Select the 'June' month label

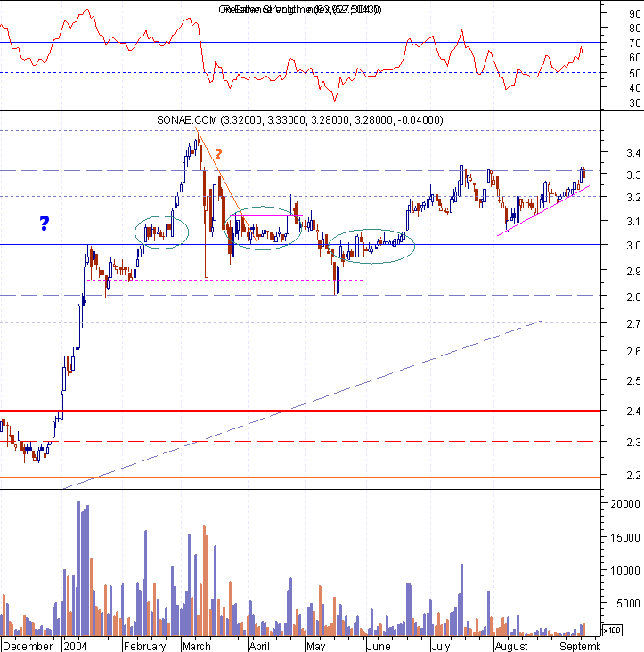pyautogui.click(x=379, y=646)
